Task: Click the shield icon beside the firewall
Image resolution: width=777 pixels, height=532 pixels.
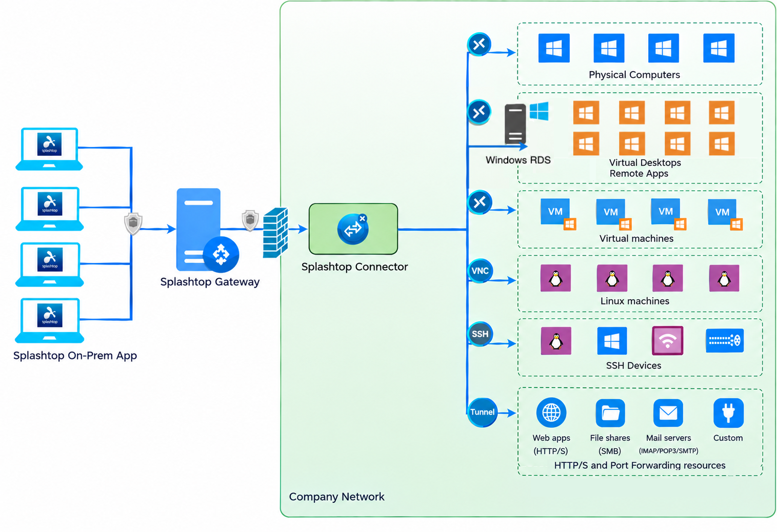Action: pyautogui.click(x=250, y=220)
